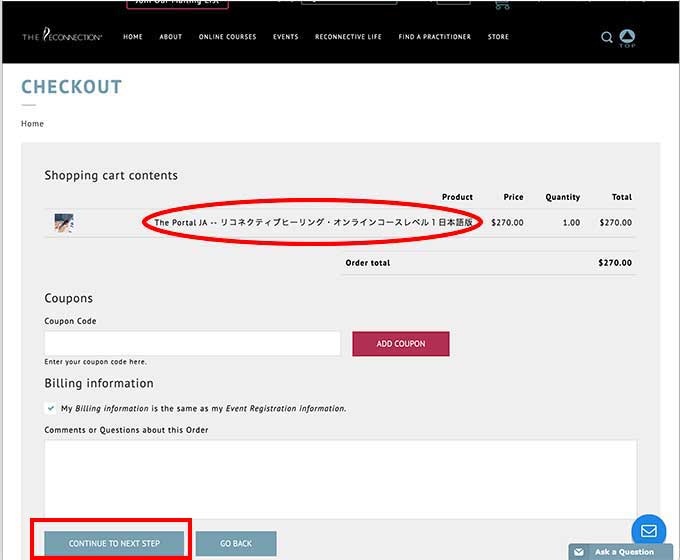Screen dimensions: 680x560
Task: Click the ADD COUPON button
Action: pos(401,344)
